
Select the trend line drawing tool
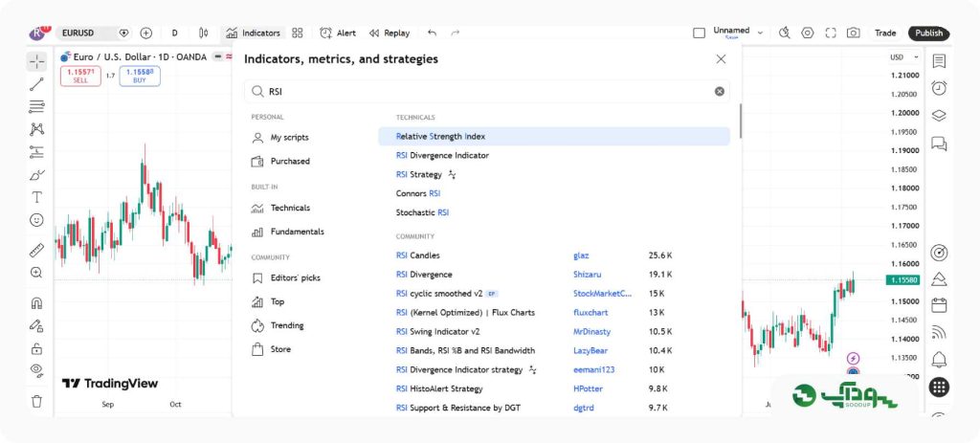[x=37, y=84]
